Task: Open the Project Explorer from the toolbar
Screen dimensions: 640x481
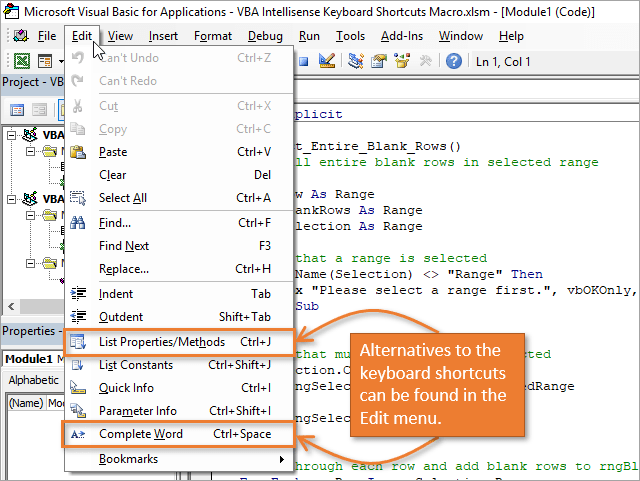Action: coord(355,60)
